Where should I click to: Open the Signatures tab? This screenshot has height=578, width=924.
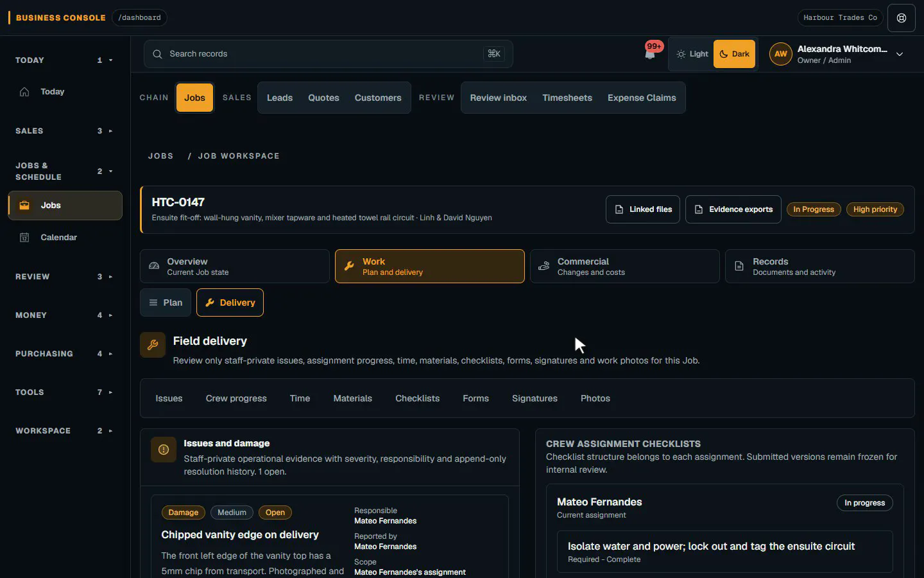[535, 398]
